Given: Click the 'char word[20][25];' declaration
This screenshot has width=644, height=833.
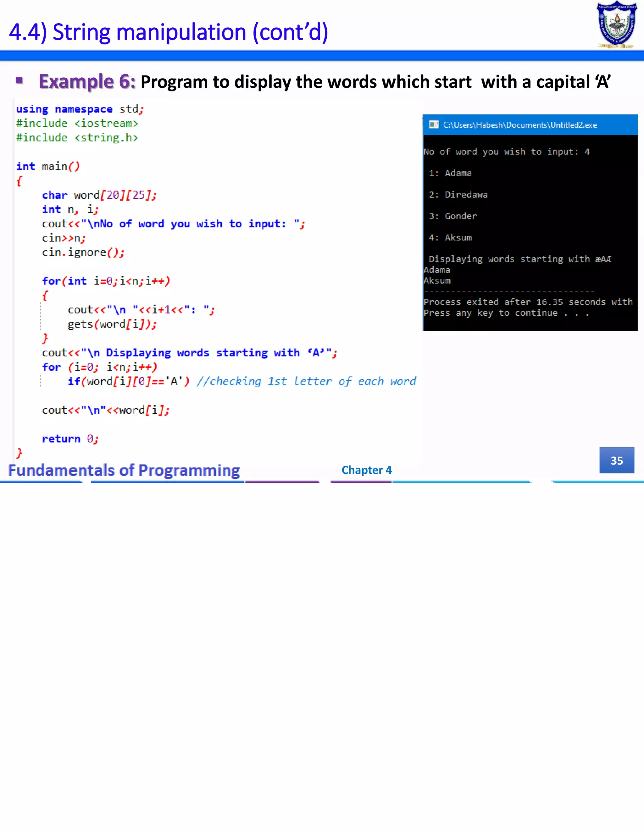Looking at the screenshot, I should [x=99, y=195].
